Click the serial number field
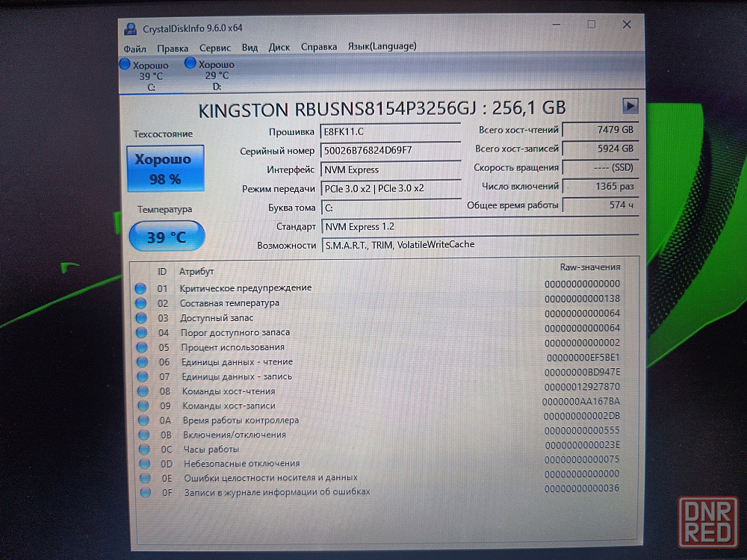The width and height of the screenshot is (747, 560). pos(390,150)
